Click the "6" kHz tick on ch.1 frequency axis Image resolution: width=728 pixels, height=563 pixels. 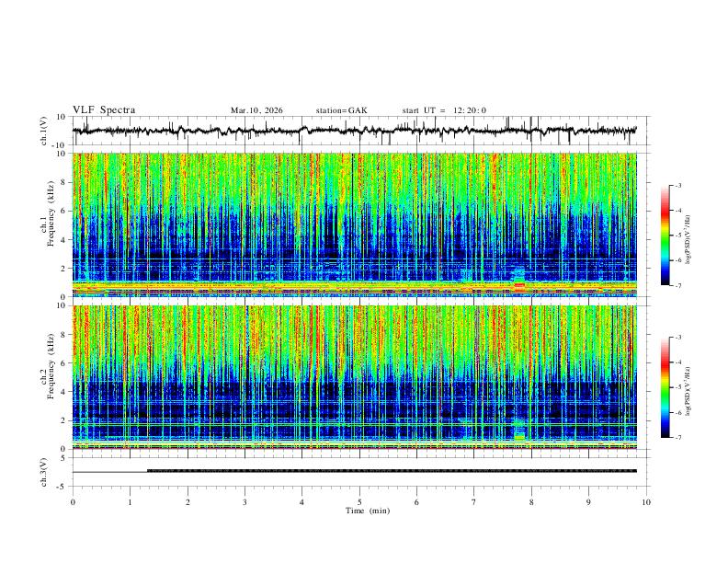[64, 211]
